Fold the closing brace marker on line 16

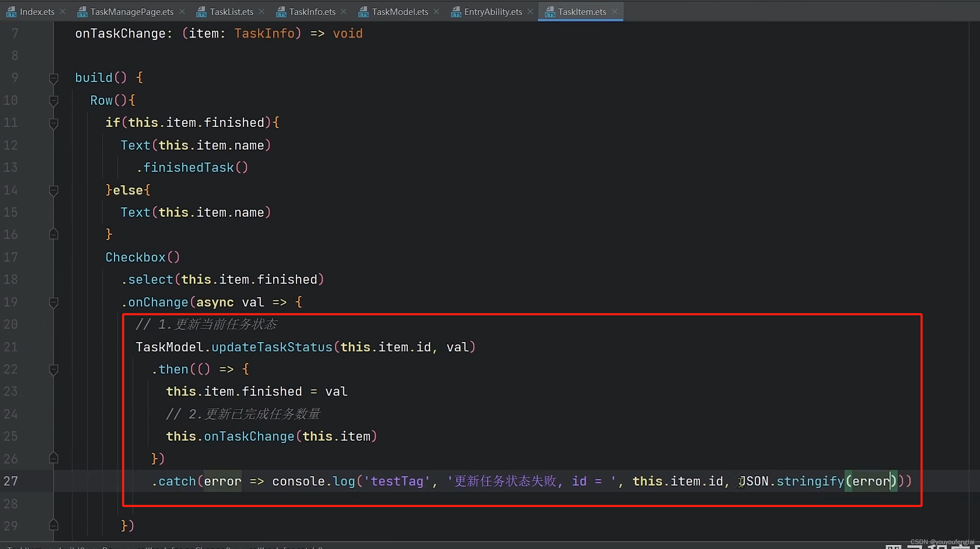point(54,234)
